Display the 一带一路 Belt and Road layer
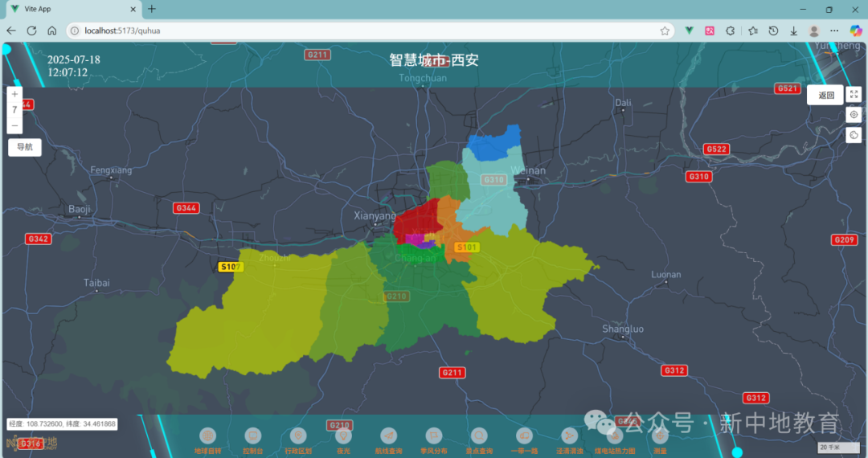 [524, 441]
